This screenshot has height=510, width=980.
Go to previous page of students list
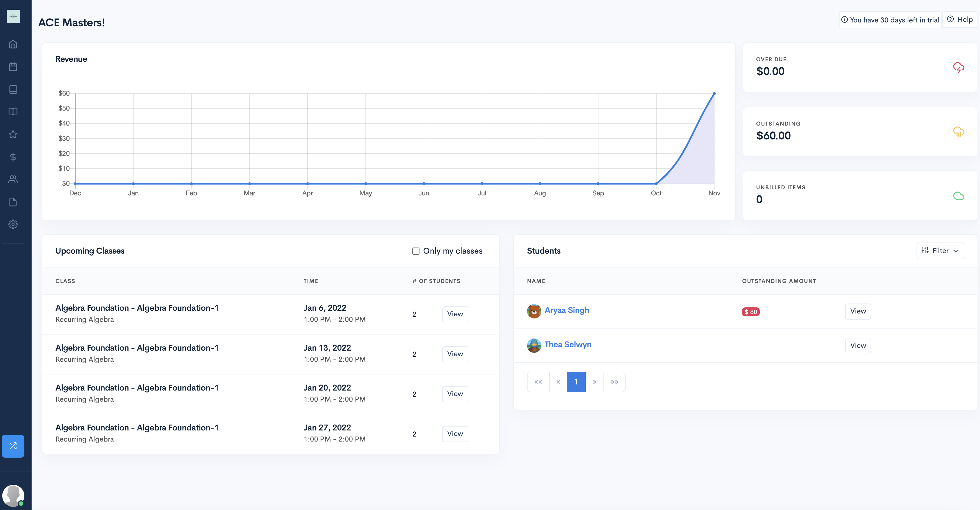[x=558, y=382]
